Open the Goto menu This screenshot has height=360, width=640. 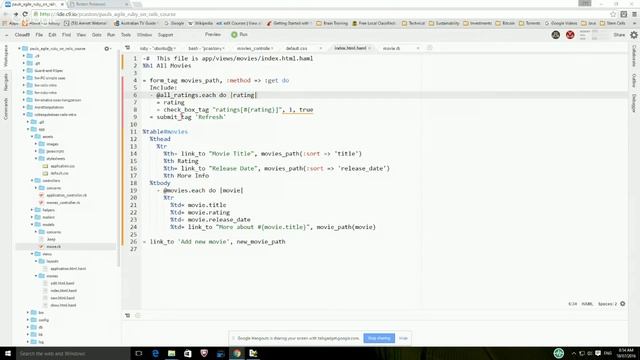tap(97, 35)
